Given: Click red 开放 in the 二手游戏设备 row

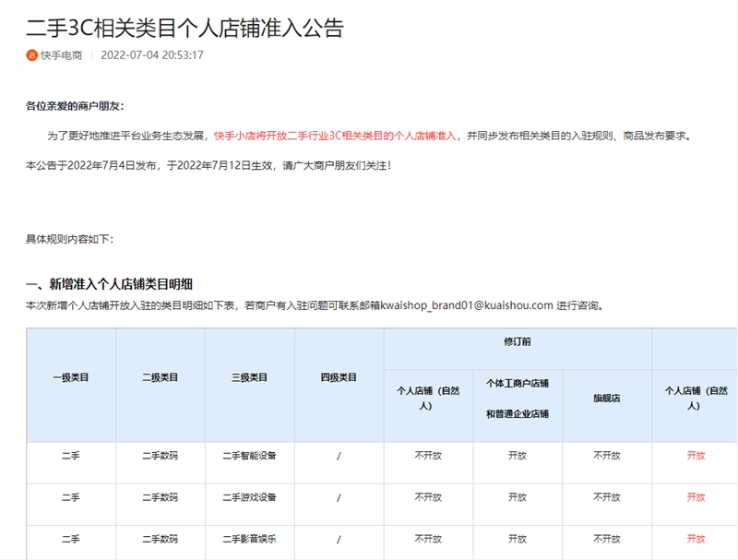Looking at the screenshot, I should pyautogui.click(x=696, y=497).
